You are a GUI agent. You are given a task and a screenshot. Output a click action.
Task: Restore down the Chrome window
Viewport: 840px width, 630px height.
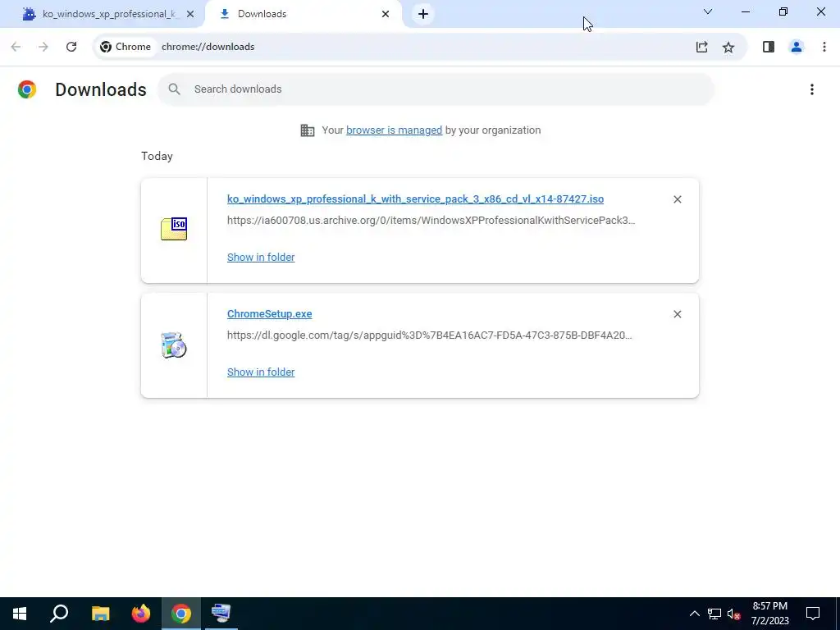coord(783,11)
